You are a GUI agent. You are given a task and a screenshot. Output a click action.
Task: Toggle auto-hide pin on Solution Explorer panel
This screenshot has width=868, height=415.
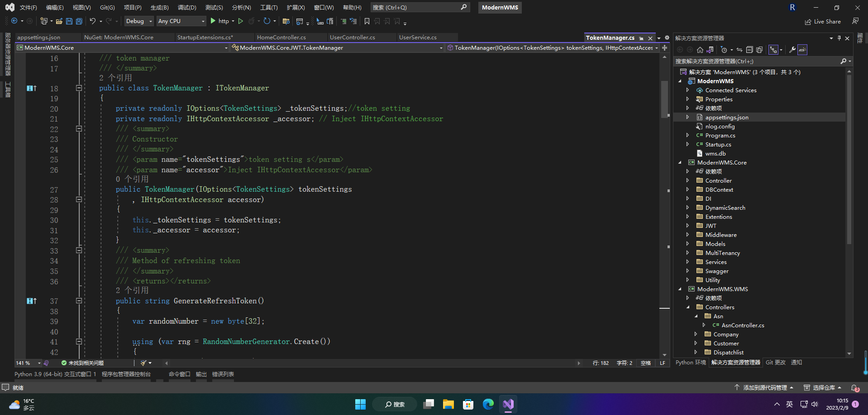[839, 38]
